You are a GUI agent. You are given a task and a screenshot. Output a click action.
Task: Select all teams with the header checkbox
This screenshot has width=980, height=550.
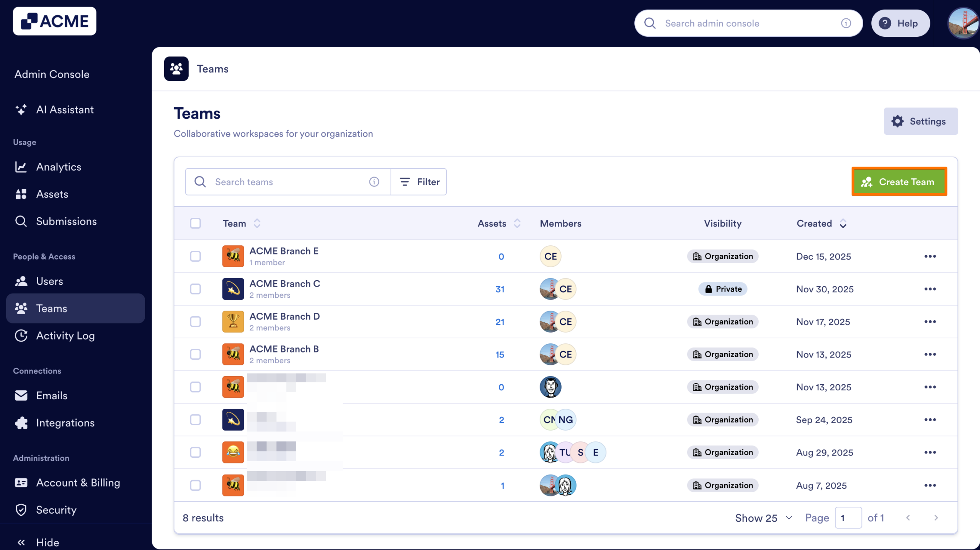[x=195, y=223]
